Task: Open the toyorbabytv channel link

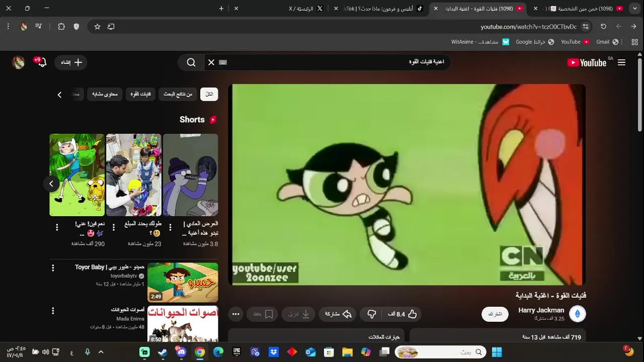Action: (x=124, y=276)
